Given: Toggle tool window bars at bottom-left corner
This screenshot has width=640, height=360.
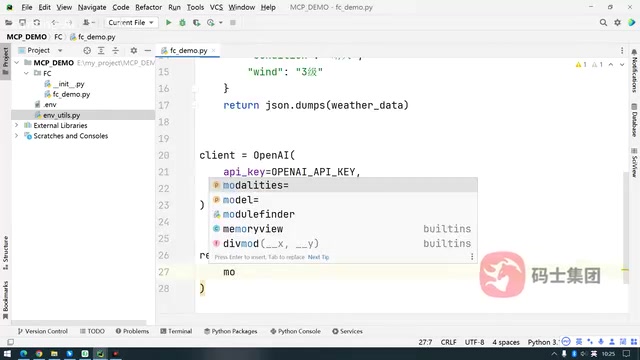Looking at the screenshot, I should [11, 342].
